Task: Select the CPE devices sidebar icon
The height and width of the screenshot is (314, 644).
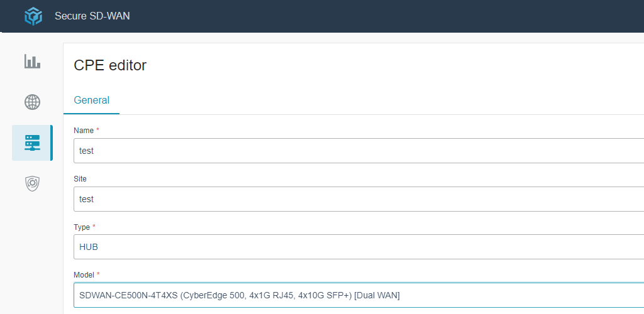Action: (x=32, y=143)
